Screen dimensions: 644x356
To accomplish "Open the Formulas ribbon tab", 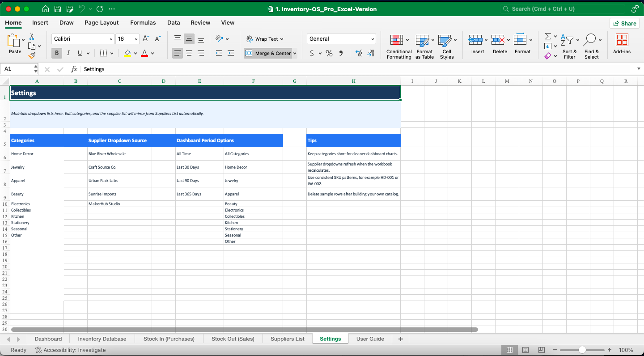I will coord(143,22).
